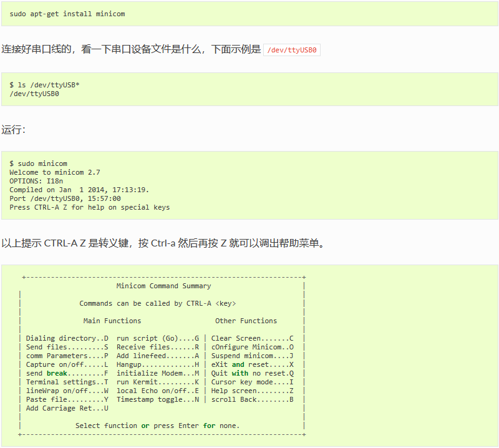The height and width of the screenshot is (448, 499).
Task: Click the 'Quit with no reset.Q' entry
Action: 253,373
